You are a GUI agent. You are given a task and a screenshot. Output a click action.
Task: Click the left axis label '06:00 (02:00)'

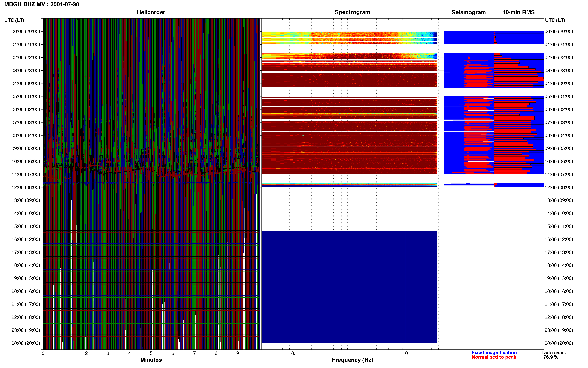[26, 109]
